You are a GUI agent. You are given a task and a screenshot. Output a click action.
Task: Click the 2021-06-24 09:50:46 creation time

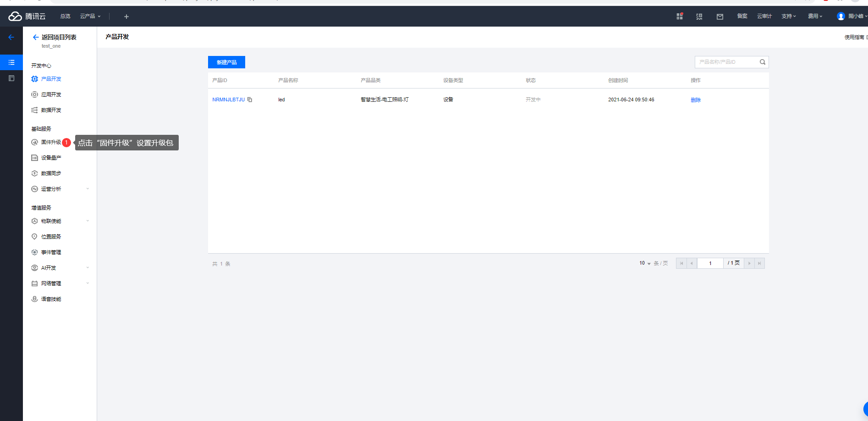coord(631,100)
